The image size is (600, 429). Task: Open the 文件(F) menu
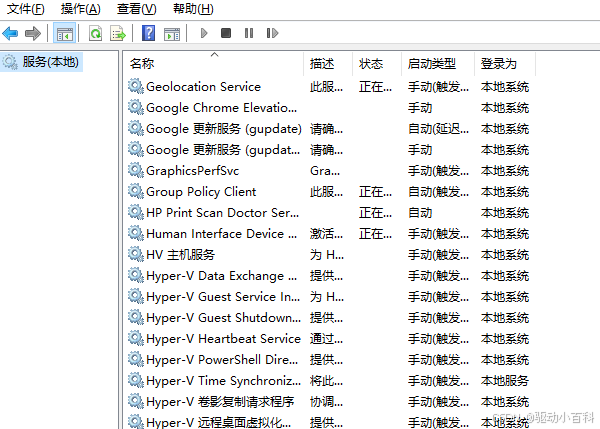tap(26, 9)
